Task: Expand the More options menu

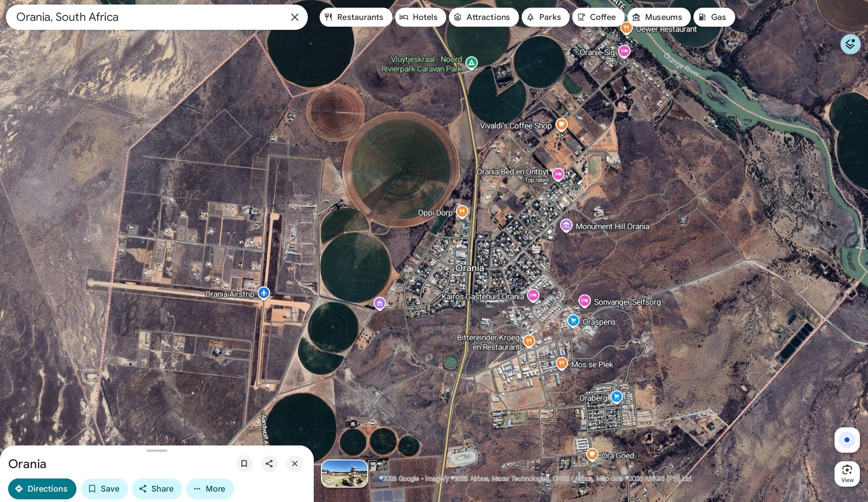Action: click(210, 489)
